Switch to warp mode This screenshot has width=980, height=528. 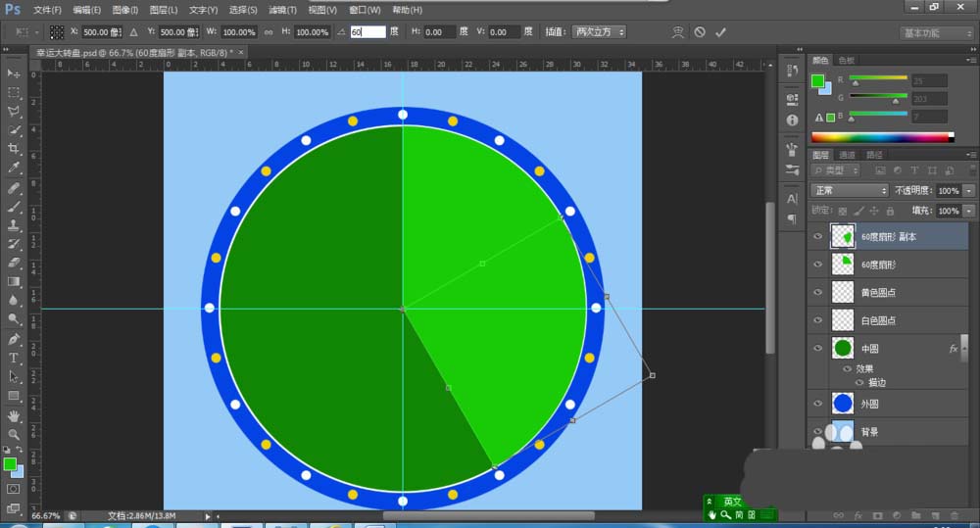pyautogui.click(x=677, y=32)
